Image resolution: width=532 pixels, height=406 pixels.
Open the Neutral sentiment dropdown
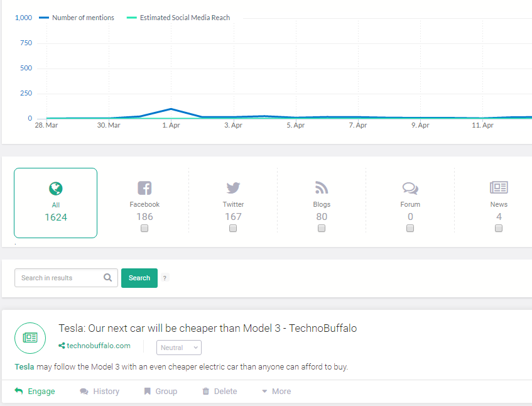click(179, 348)
